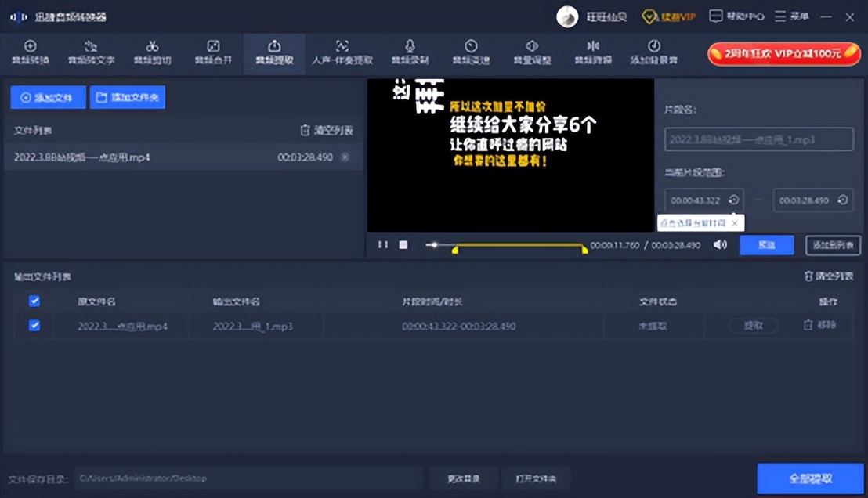Viewport: 868px width, 498px height.
Task: Click the Change Directory button
Action: point(463,478)
